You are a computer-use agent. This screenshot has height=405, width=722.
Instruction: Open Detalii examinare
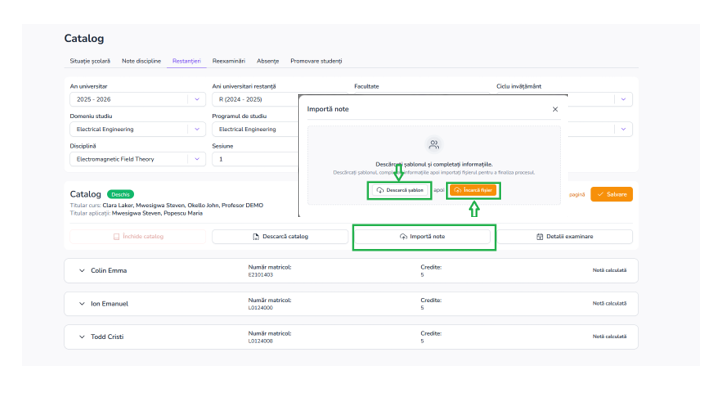tap(565, 237)
